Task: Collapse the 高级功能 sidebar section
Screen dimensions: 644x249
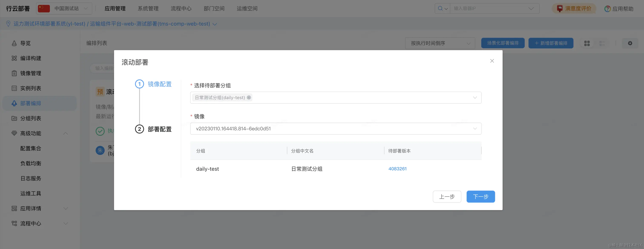Action: [66, 133]
